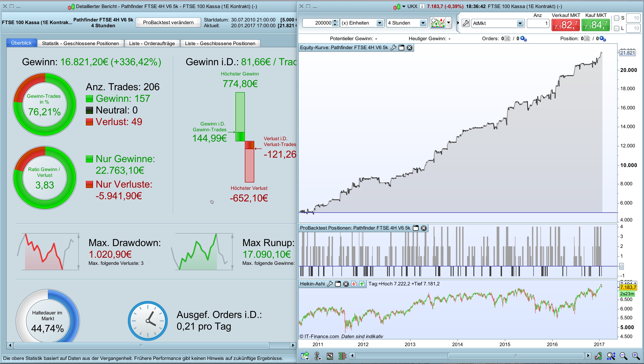The width and height of the screenshot is (644, 364).
Task: Switch to Statistik - Geschlossene Positionen tab
Action: pos(80,43)
